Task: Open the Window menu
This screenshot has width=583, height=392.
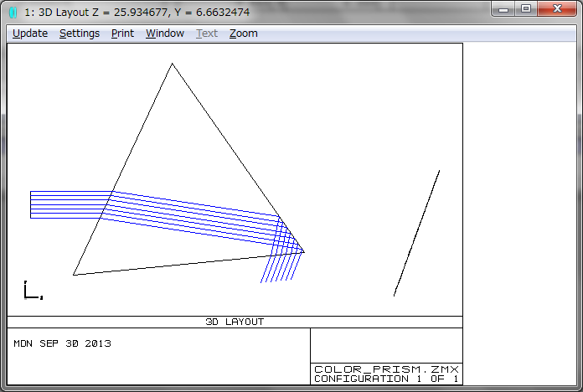Action: coord(165,34)
